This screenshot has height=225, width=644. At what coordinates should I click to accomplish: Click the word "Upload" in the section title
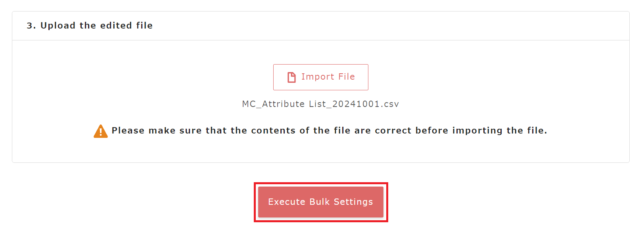point(58,26)
